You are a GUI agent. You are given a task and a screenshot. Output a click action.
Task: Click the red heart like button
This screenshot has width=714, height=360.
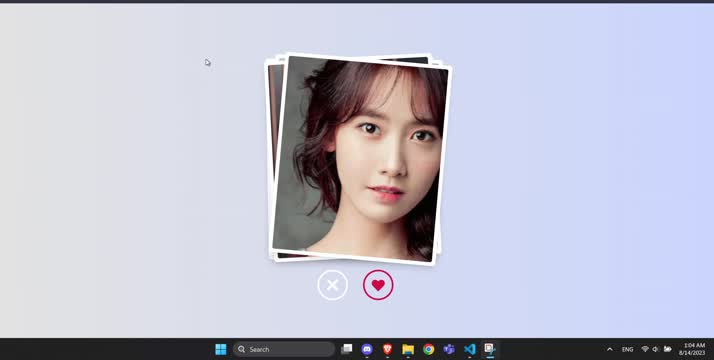pos(378,285)
